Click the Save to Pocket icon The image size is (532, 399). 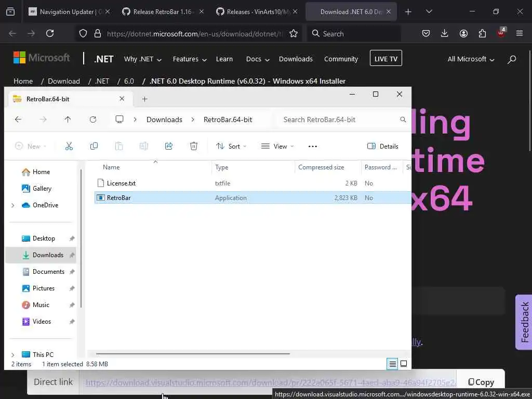click(426, 33)
